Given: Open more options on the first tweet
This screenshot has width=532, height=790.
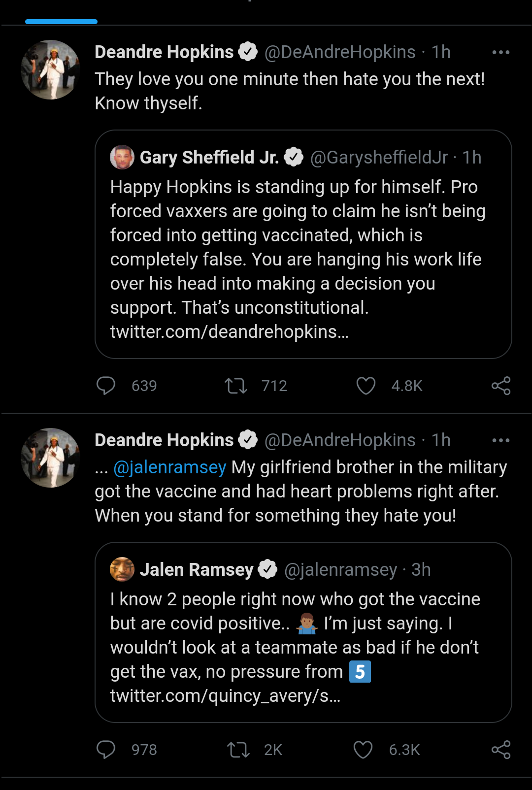Looking at the screenshot, I should 500,52.
